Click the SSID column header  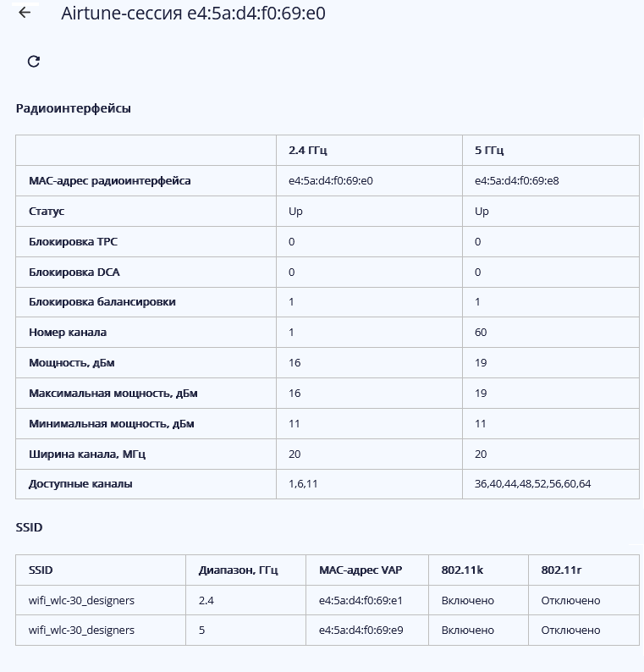tap(41, 570)
